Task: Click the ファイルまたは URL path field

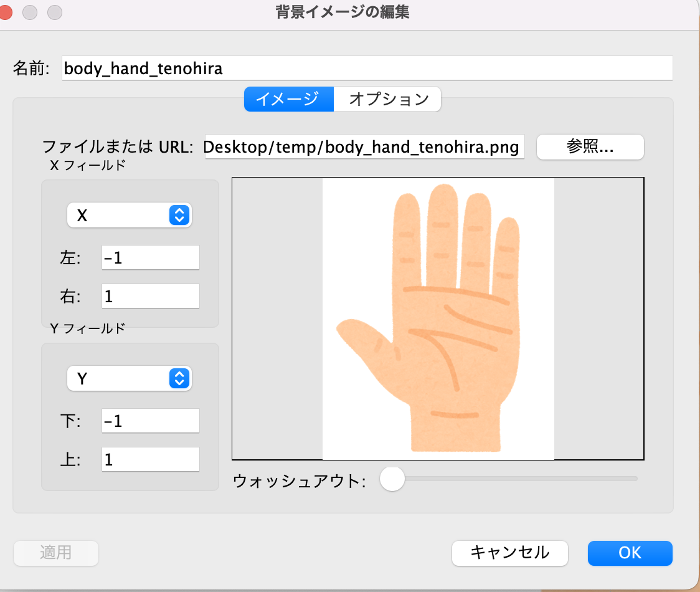Action: [364, 146]
